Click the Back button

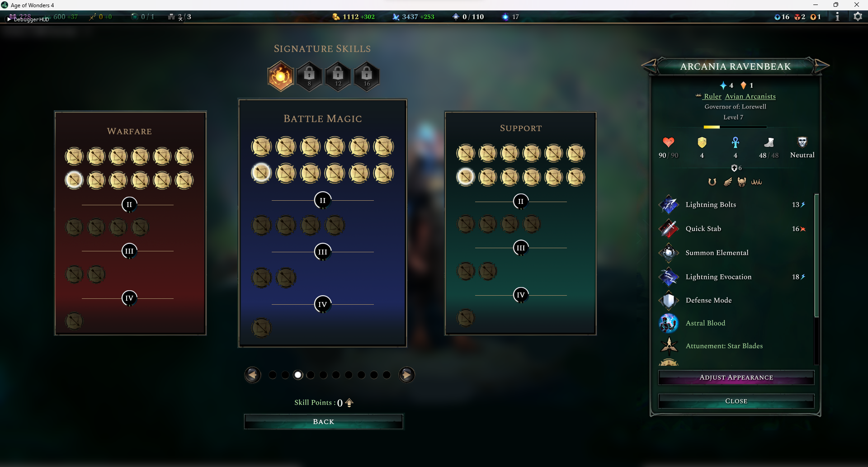point(323,421)
